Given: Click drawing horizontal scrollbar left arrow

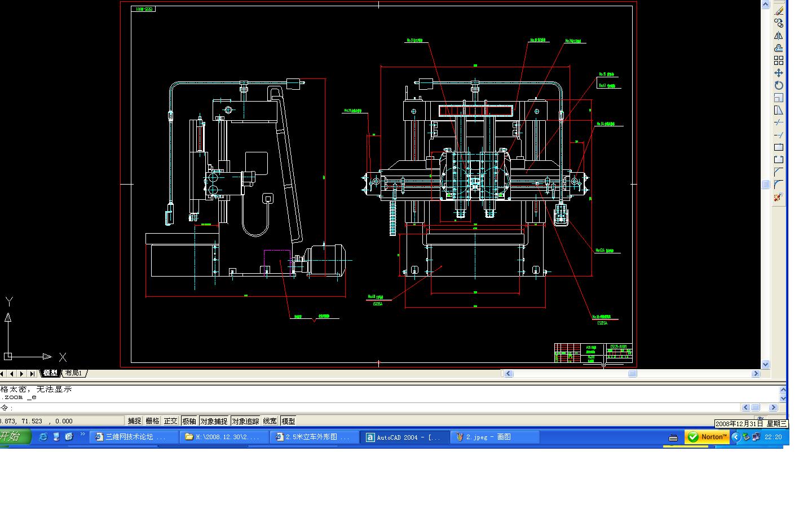Looking at the screenshot, I should 509,374.
